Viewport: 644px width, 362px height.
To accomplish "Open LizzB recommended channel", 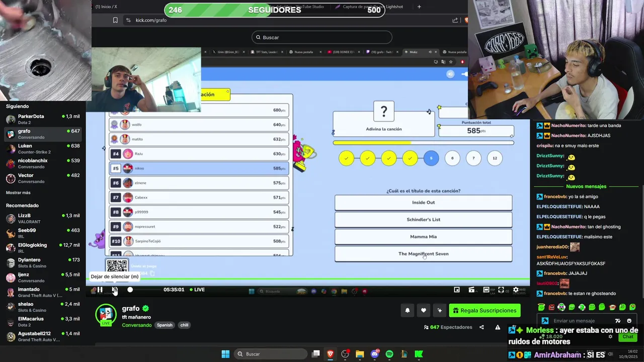I will tap(43, 218).
